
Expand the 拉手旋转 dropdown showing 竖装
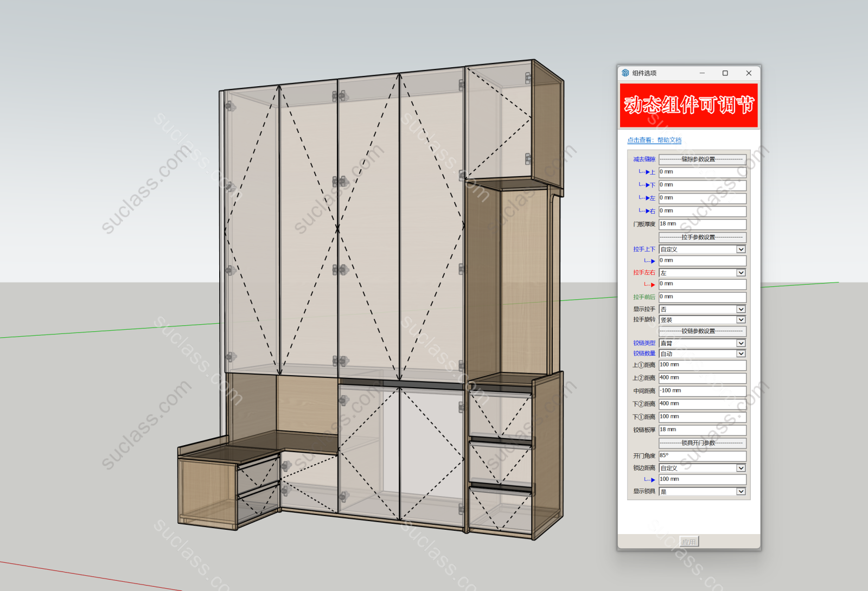741,320
